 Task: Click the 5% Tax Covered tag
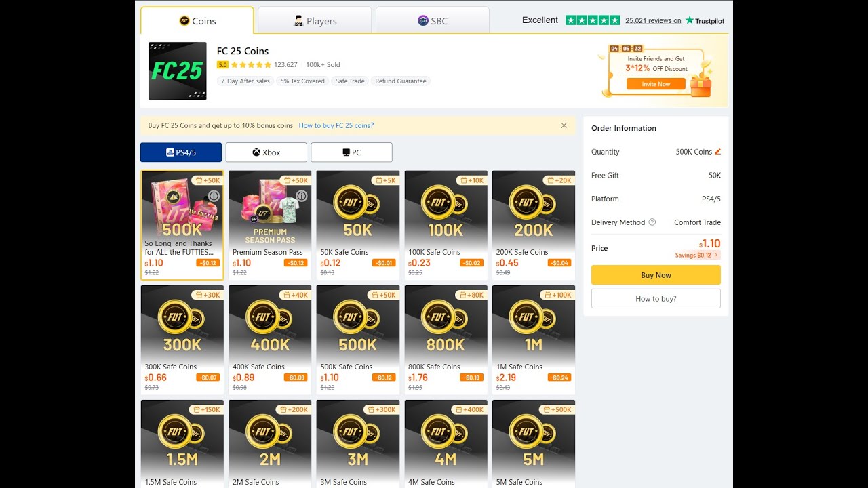[302, 81]
